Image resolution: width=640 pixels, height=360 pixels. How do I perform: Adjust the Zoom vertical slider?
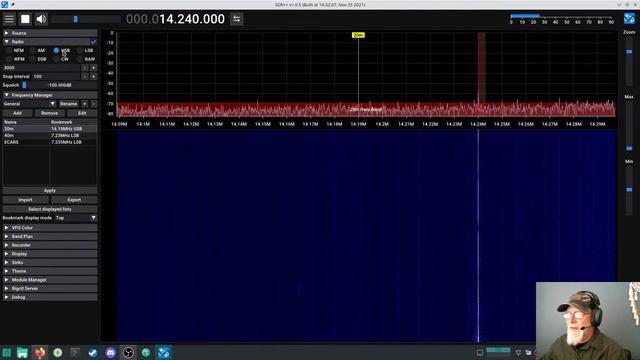pyautogui.click(x=629, y=61)
